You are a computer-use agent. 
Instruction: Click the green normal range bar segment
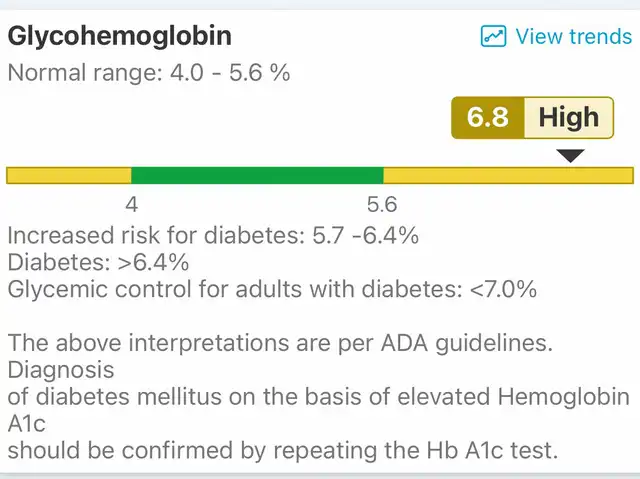[257, 175]
